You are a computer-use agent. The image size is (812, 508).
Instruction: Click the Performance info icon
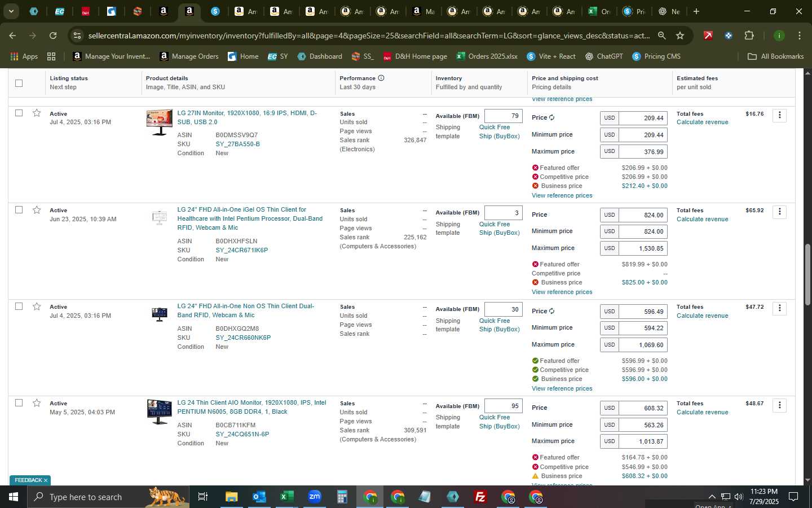click(381, 78)
